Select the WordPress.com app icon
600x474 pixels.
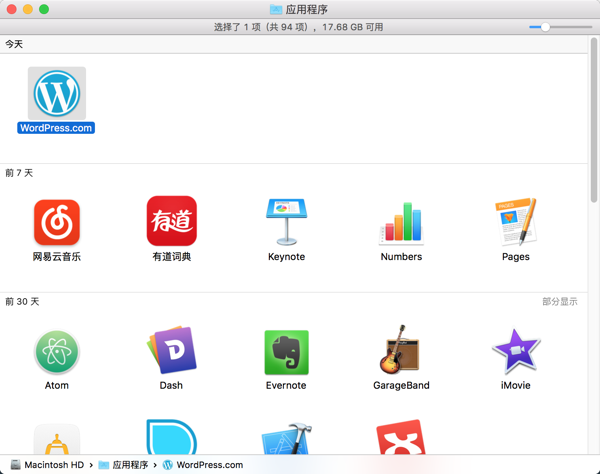coord(57,93)
